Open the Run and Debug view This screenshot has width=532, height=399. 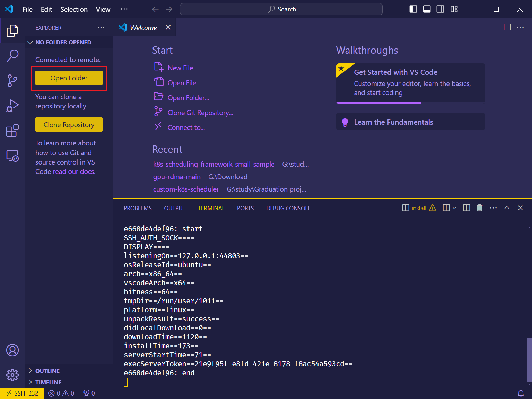[x=12, y=106]
